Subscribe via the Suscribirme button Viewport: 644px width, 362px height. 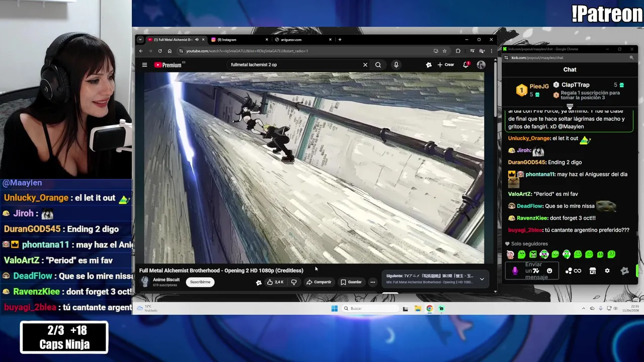(x=200, y=282)
